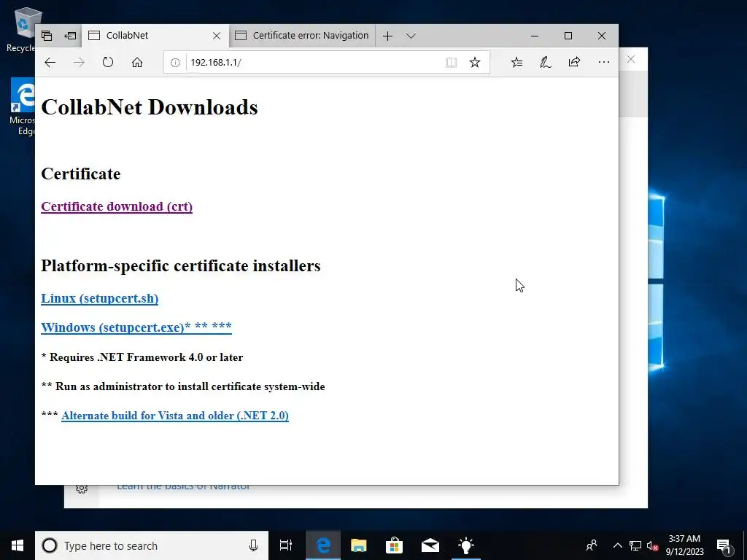Close the Edge browser window
The image size is (747, 560).
point(602,36)
